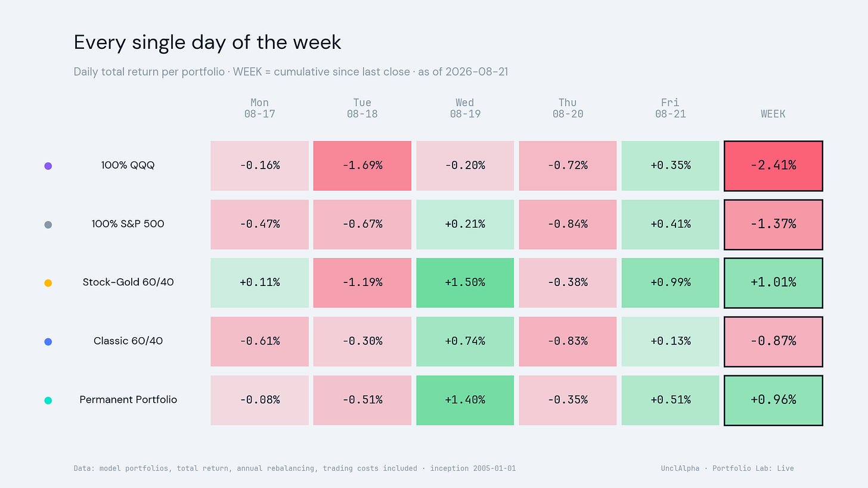Click the UnclAlpha Portfolio Lab footer text
Image resolution: width=868 pixels, height=488 pixels.
coord(727,468)
